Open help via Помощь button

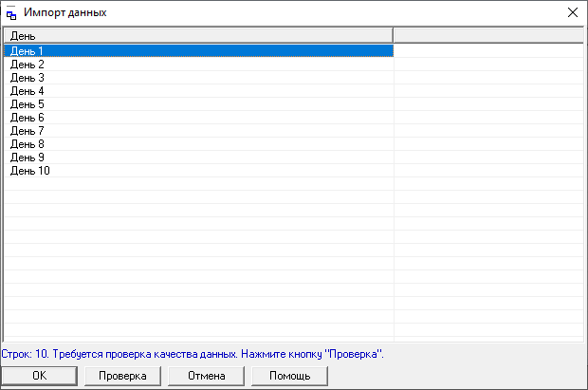289,376
